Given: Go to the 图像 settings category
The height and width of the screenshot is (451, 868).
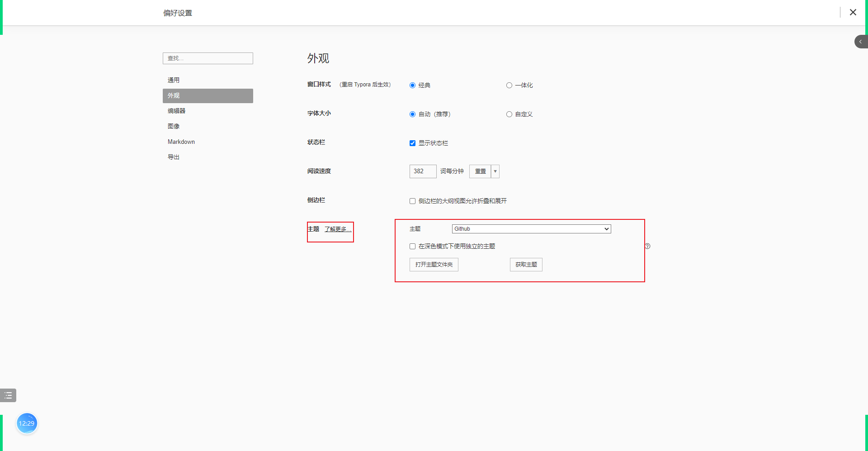Looking at the screenshot, I should (x=208, y=126).
